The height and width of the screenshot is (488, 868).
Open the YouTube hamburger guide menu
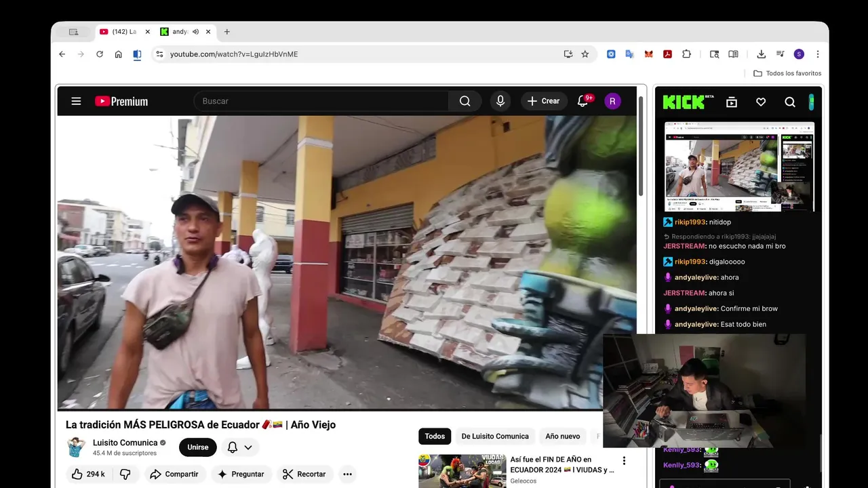point(76,101)
